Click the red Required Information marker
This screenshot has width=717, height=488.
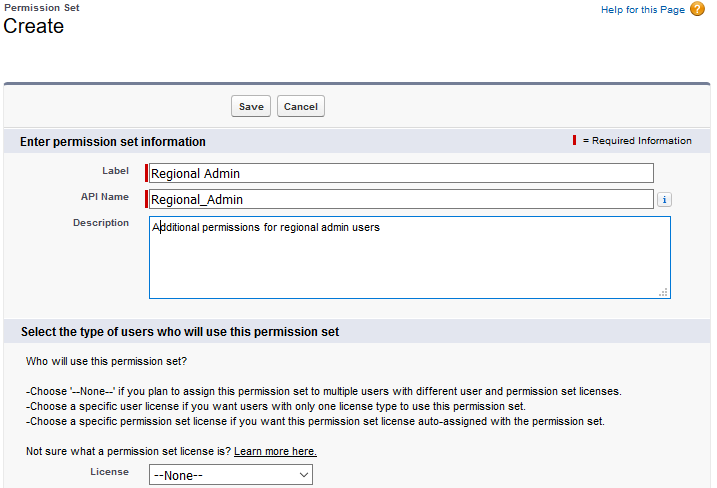[x=574, y=141]
